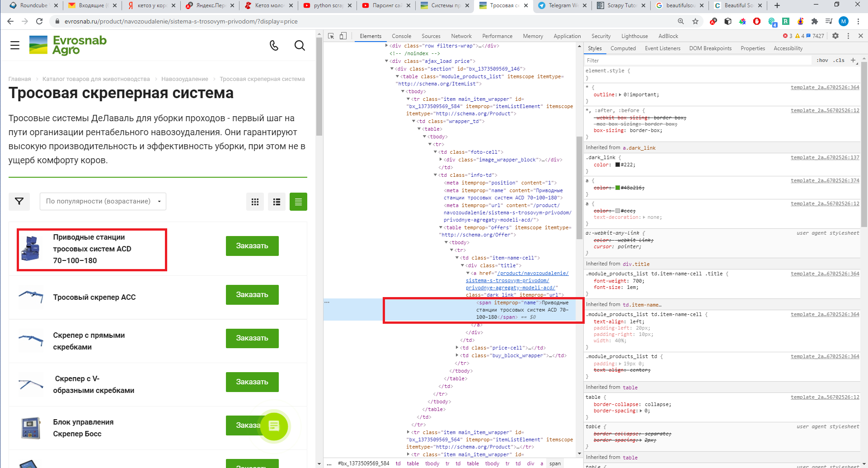Click the #48a216 green color swatch
Viewport: 868px width, 468px height.
coord(618,188)
